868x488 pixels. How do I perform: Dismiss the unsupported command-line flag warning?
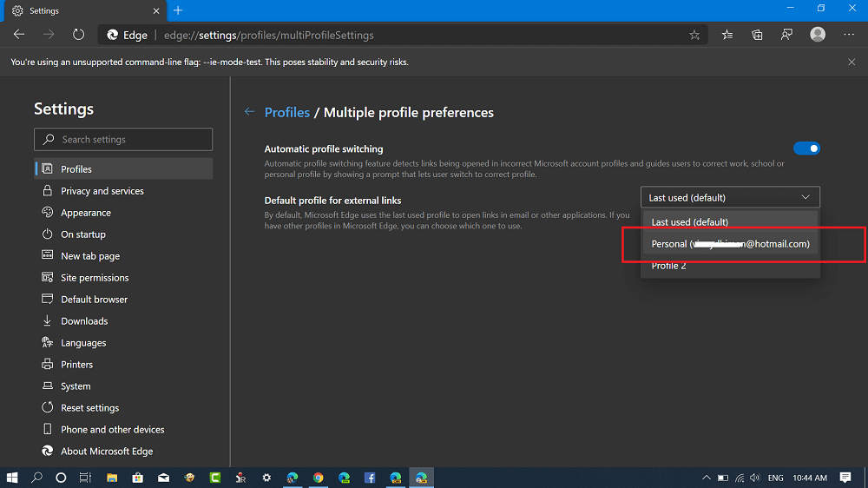coord(852,62)
